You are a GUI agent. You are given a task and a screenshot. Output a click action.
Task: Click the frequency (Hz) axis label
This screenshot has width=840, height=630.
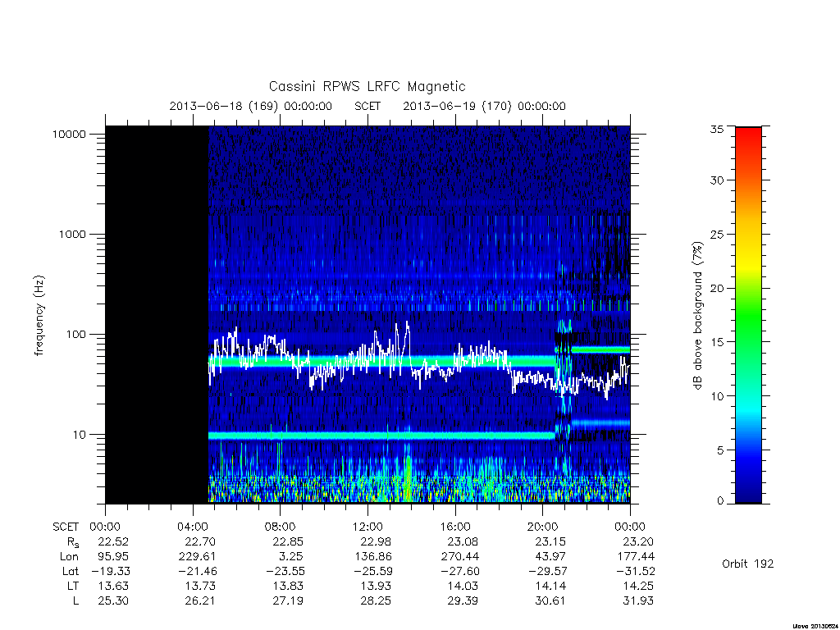click(x=39, y=316)
